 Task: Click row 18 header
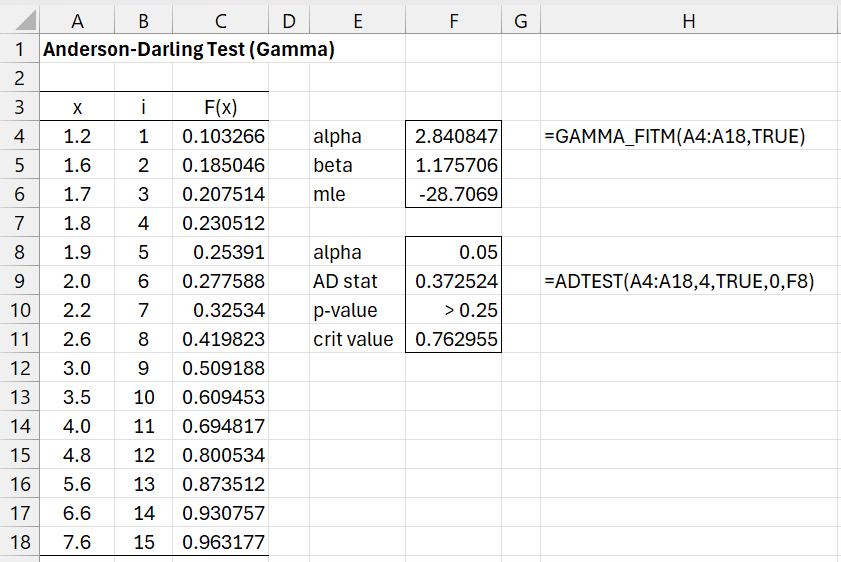[x=19, y=542]
